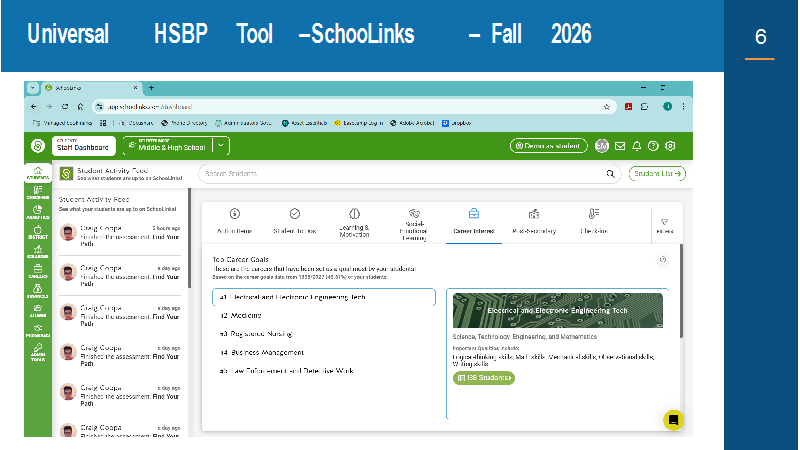The image size is (800, 450).
Task: Click the activity feed scrollbar
Action: 189,238
